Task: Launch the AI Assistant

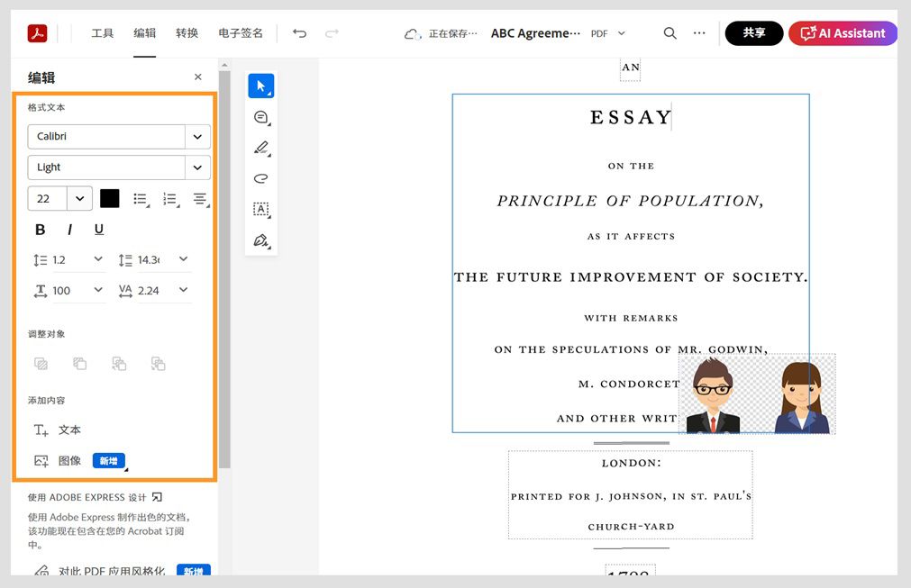Action: pyautogui.click(x=842, y=32)
